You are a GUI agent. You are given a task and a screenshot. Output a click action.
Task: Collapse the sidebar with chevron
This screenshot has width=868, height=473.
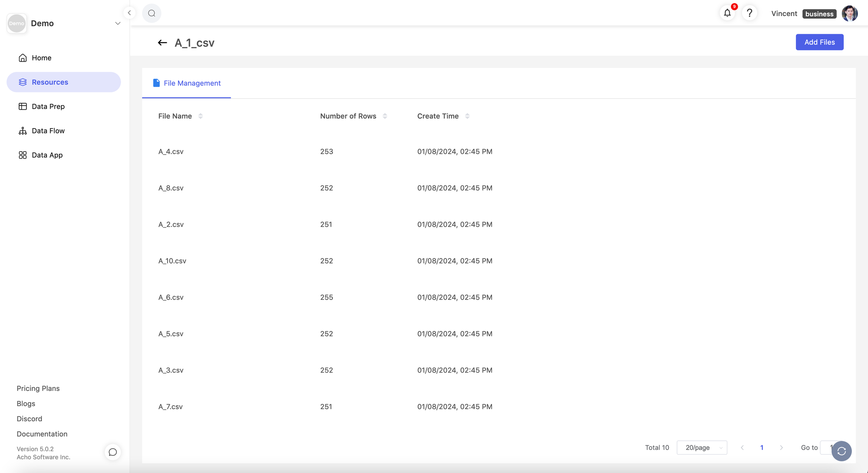[x=129, y=13]
